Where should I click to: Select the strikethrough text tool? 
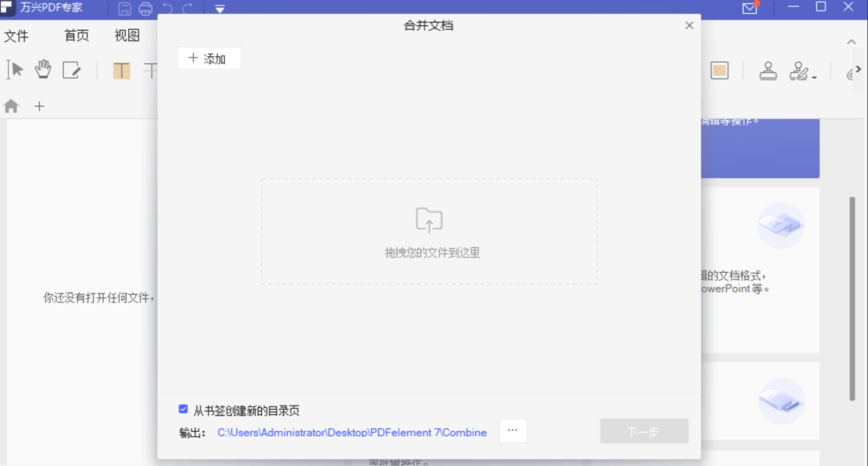click(x=152, y=70)
